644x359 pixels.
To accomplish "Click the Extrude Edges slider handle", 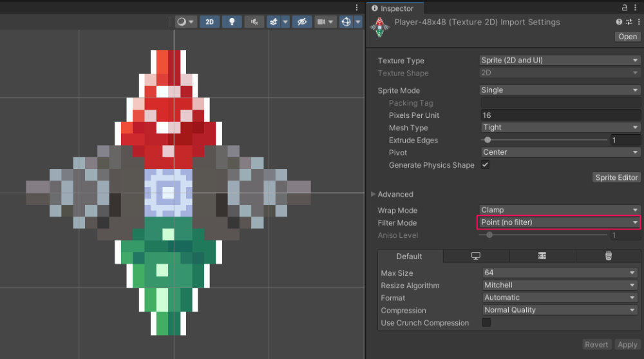I will click(488, 140).
